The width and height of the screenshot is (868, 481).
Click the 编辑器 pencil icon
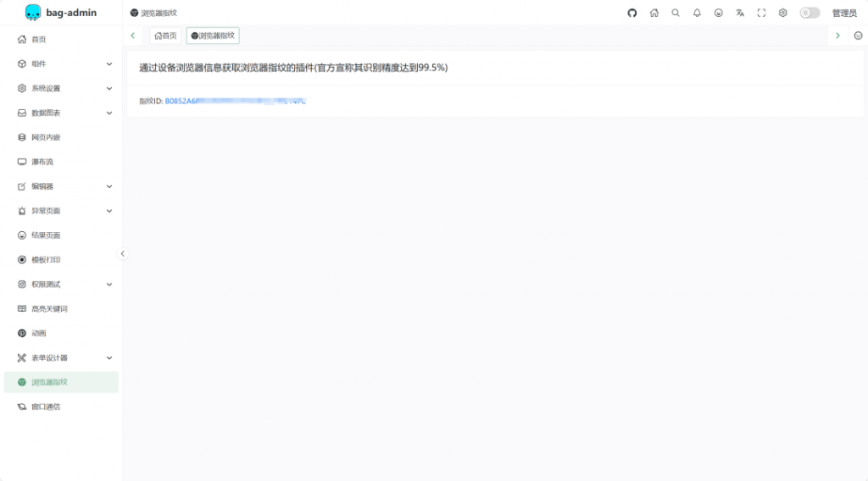pyautogui.click(x=21, y=186)
